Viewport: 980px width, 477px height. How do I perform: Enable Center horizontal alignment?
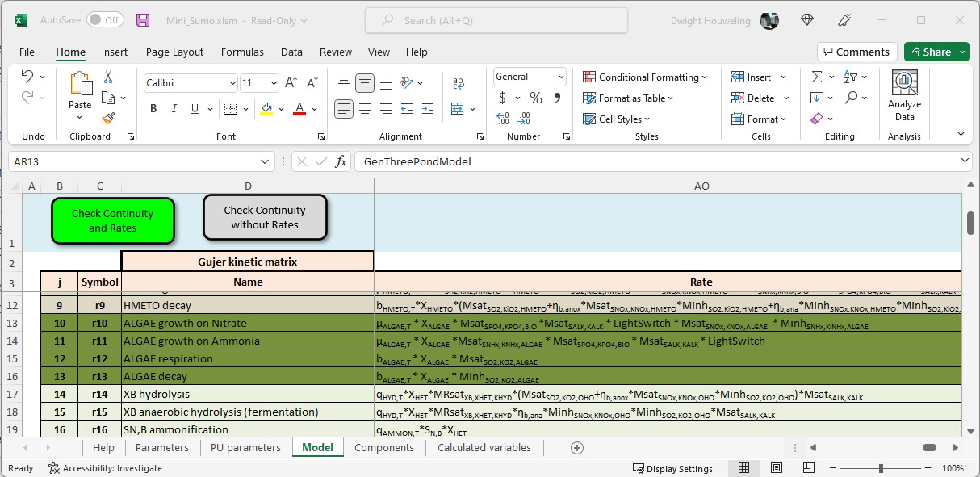[x=365, y=109]
